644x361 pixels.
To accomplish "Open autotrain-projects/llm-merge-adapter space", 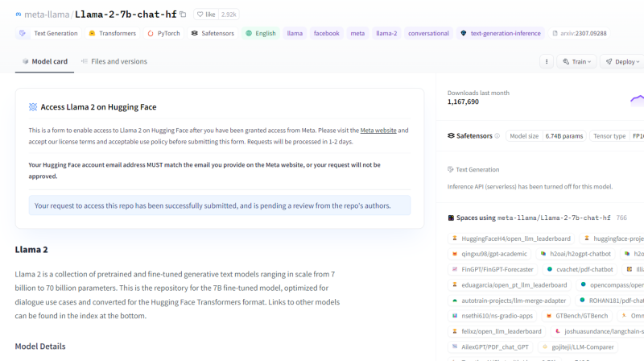I will click(x=509, y=301).
